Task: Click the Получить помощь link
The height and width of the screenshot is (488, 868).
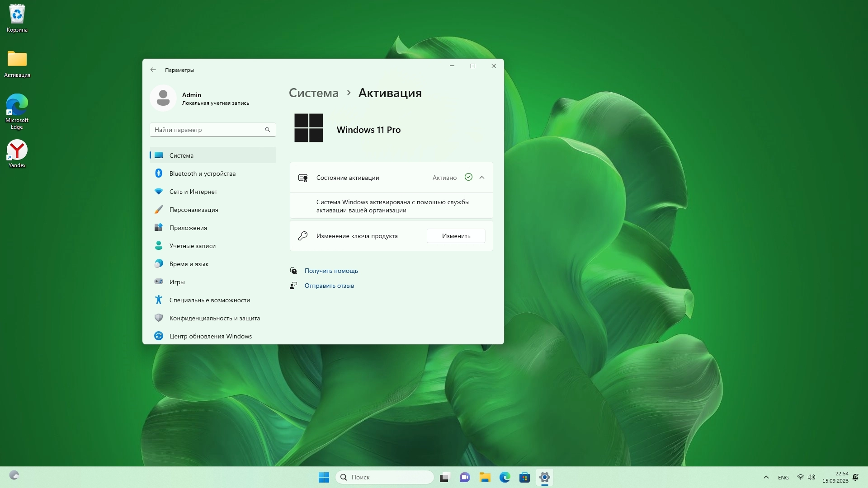Action: click(331, 271)
